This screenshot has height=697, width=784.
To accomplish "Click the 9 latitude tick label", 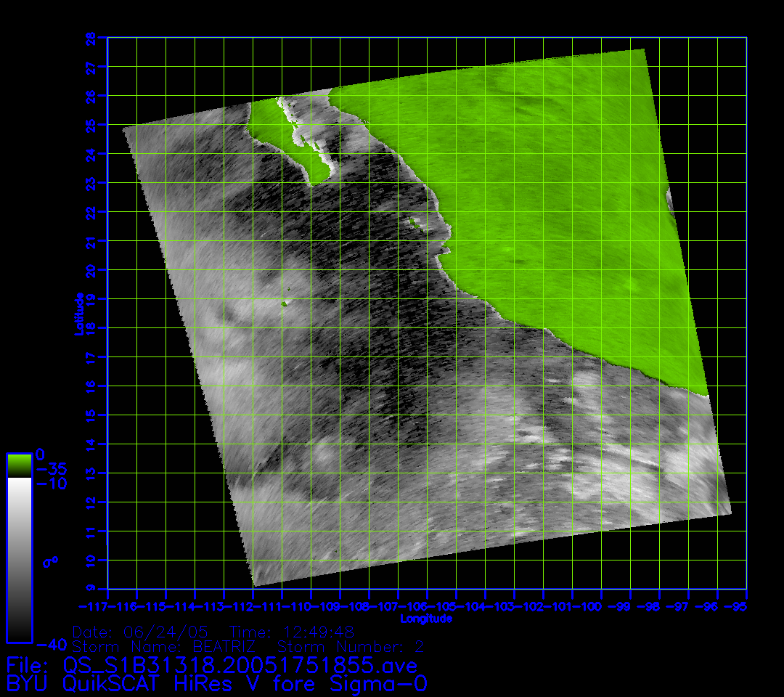I will pos(91,589).
